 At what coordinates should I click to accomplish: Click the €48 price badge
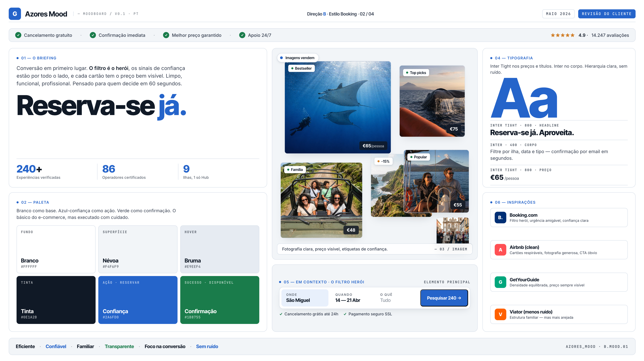(351, 230)
